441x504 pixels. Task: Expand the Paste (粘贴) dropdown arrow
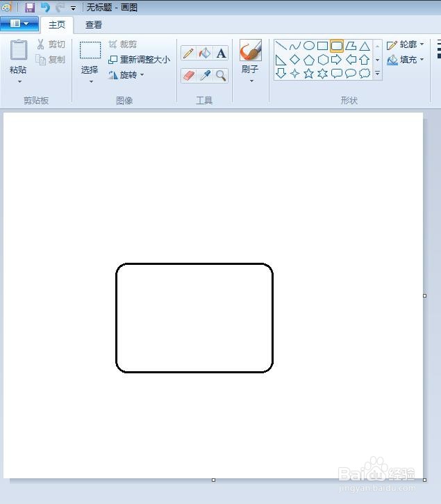19,81
